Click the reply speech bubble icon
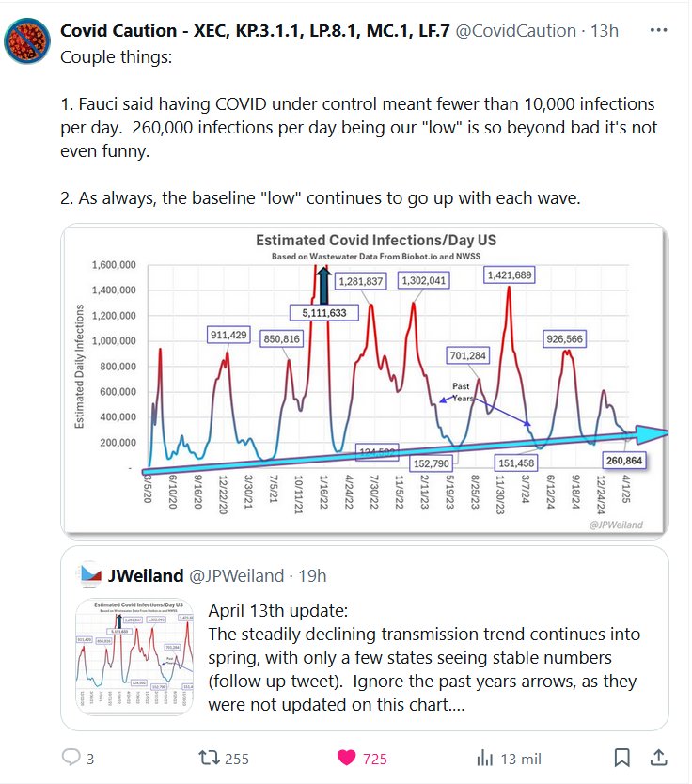Image resolution: width=692 pixels, height=784 pixels. pos(71,758)
